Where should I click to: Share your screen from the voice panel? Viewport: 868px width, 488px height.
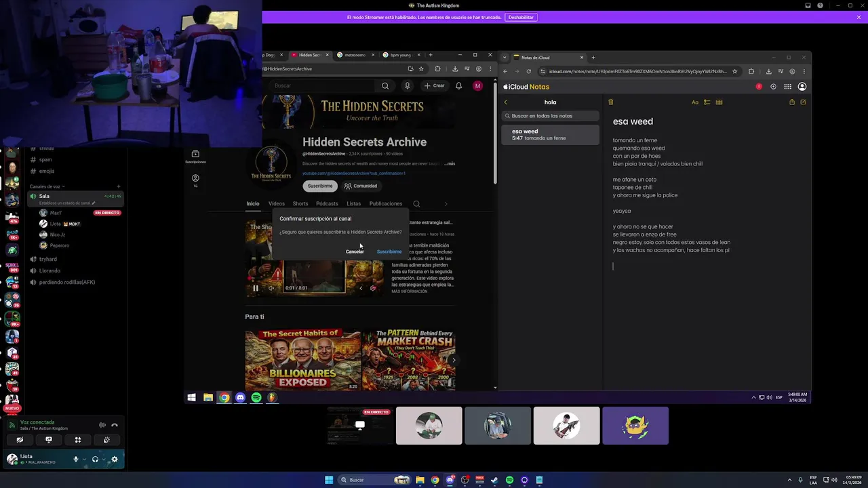(49, 440)
